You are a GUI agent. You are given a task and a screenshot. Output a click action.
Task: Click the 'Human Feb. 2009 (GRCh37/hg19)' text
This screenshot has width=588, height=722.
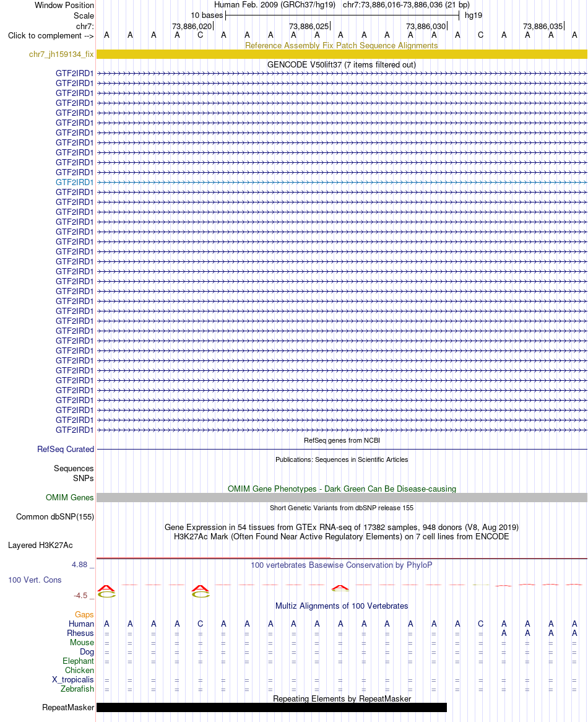click(x=275, y=5)
